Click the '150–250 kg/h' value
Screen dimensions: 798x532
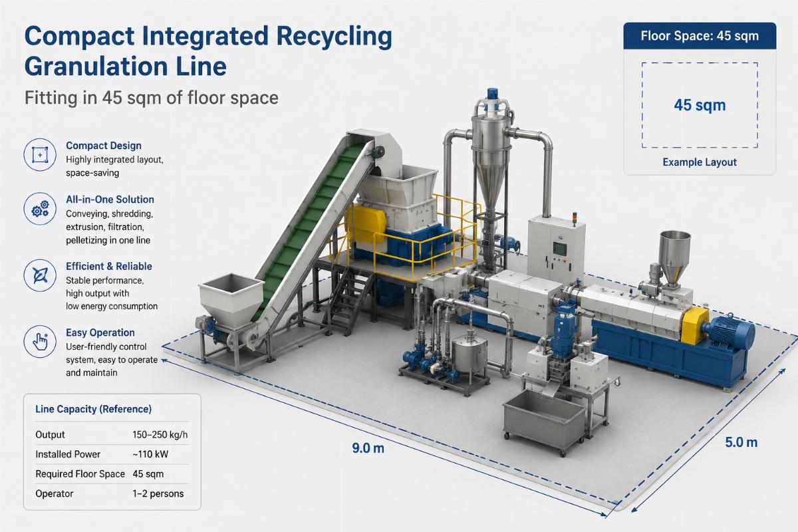point(159,435)
